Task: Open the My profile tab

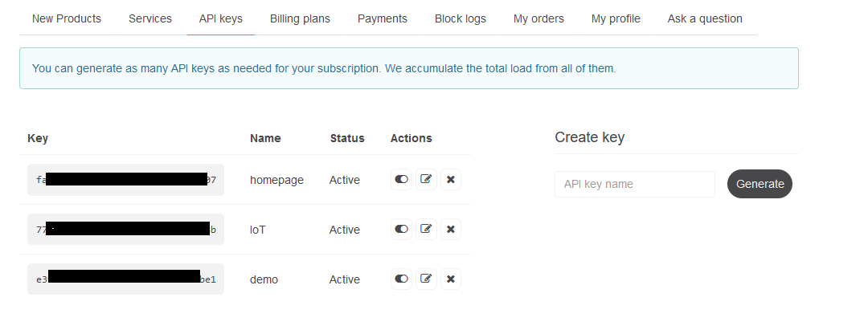Action: click(616, 18)
